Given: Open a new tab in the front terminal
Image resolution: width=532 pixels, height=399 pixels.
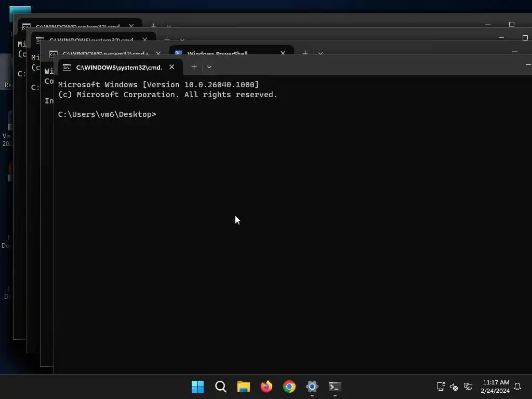Looking at the screenshot, I should point(194,67).
